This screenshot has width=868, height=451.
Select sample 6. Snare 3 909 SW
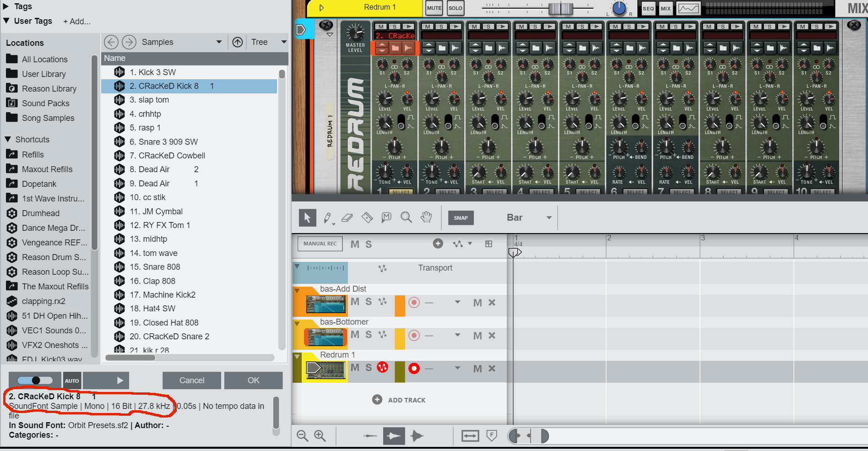click(x=163, y=142)
